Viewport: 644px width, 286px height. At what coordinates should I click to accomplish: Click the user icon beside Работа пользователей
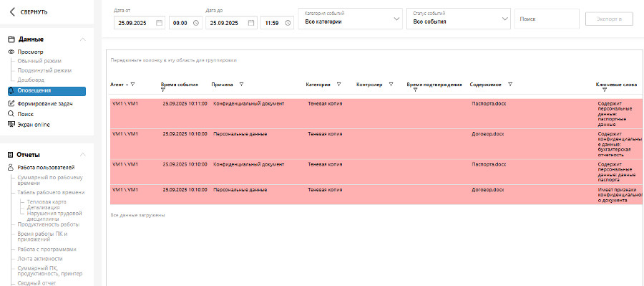[x=11, y=168]
